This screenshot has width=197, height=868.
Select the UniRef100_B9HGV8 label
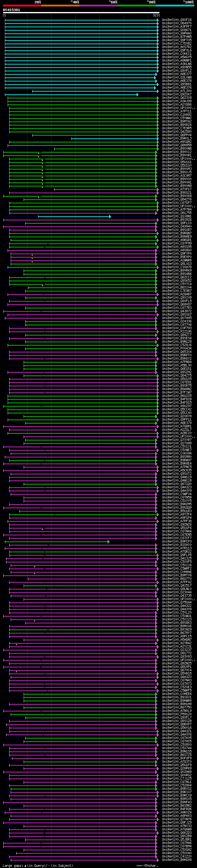[x=177, y=860]
